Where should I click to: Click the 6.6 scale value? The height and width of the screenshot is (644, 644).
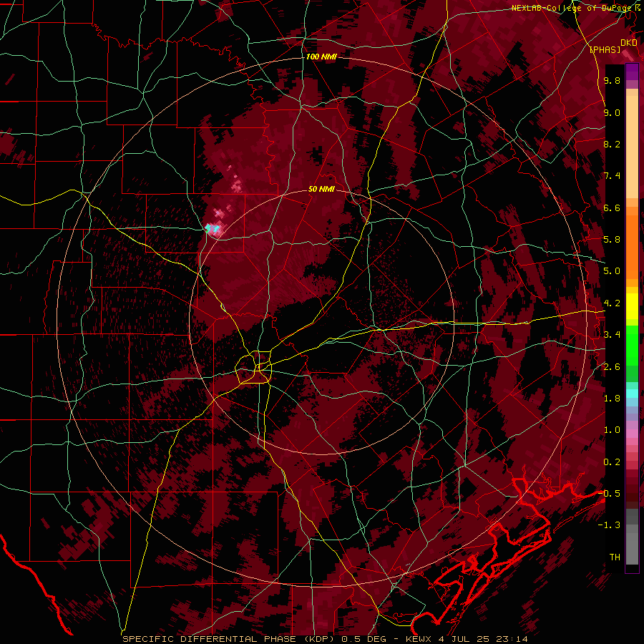point(612,208)
